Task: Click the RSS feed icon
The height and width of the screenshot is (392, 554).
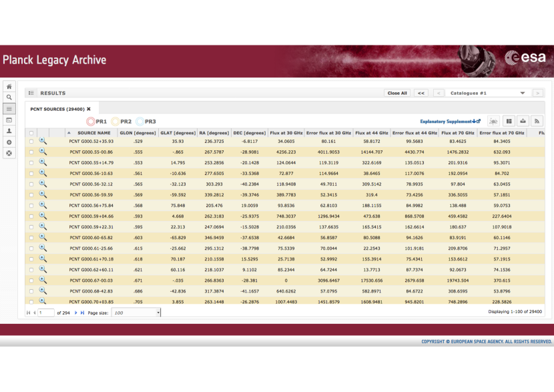Action: [x=537, y=122]
